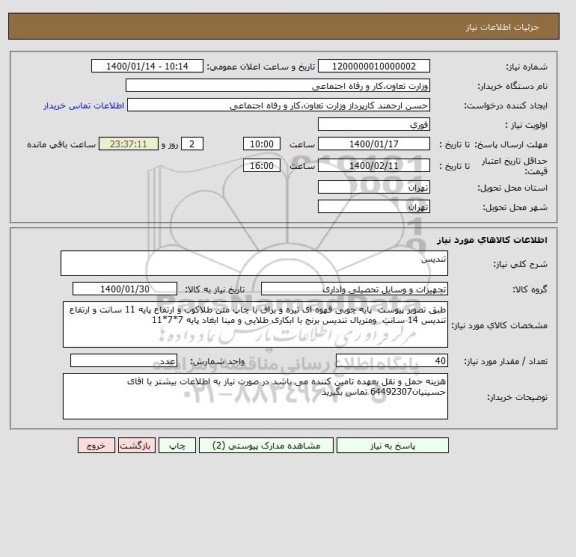Click the واحد شمارش label
The width and height of the screenshot is (576, 557).
217,362
